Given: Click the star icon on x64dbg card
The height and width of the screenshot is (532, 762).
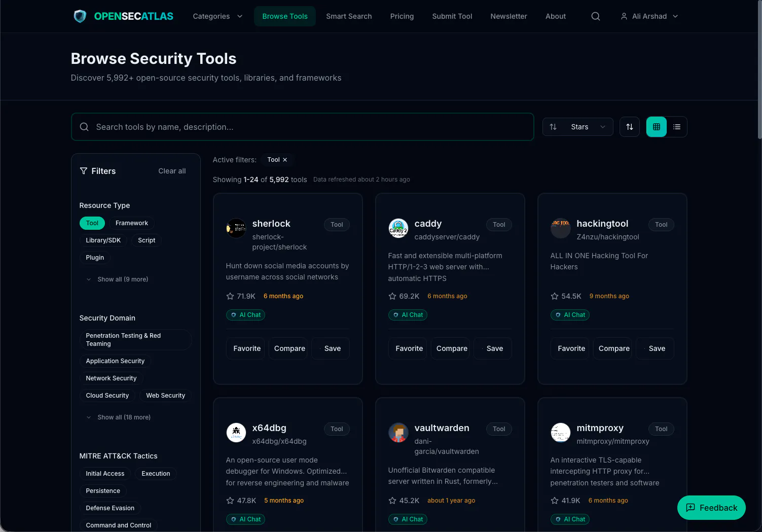Looking at the screenshot, I should (230, 501).
